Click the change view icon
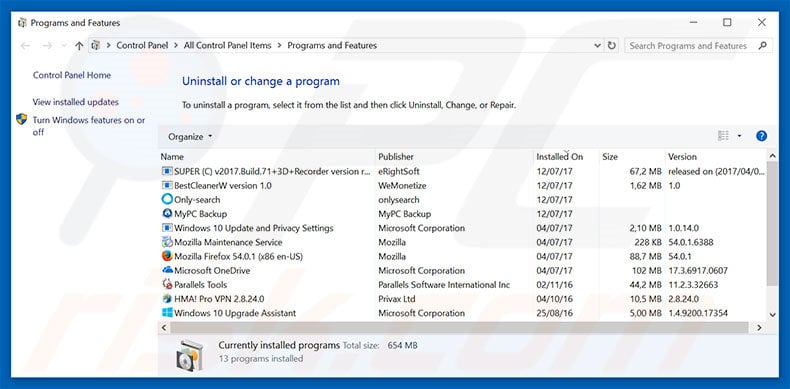790x389 pixels. pos(723,136)
